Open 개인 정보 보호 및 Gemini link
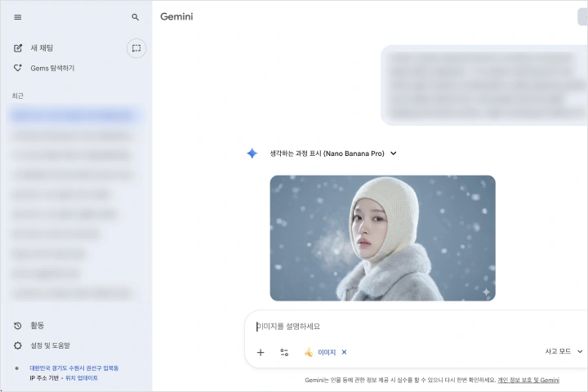 (x=528, y=380)
